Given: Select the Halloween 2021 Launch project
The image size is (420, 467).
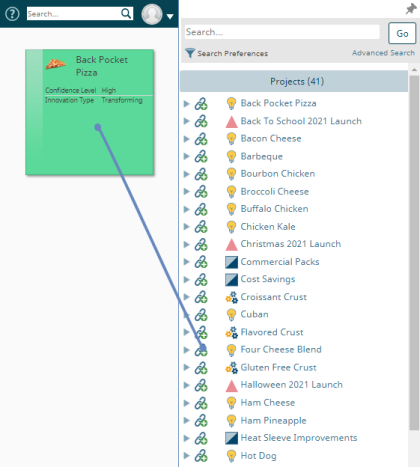Looking at the screenshot, I should coord(291,385).
